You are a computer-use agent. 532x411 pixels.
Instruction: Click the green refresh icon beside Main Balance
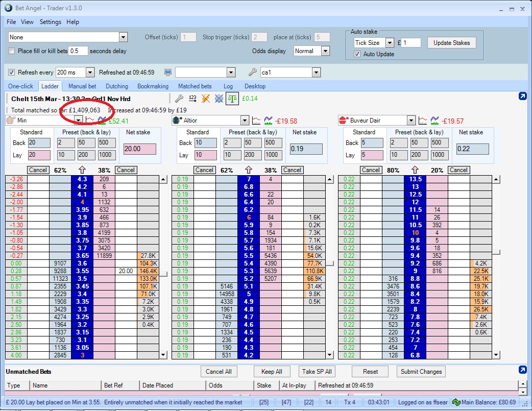456,402
